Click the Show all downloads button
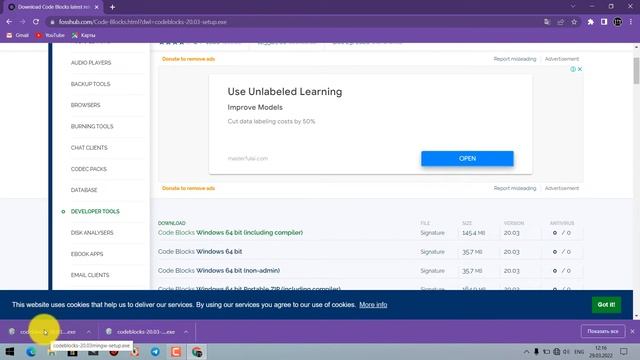 [602, 331]
